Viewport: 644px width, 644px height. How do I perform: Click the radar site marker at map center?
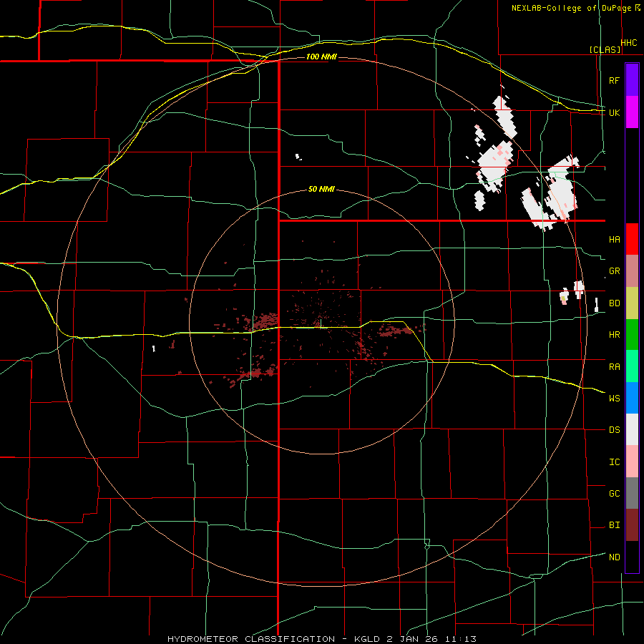click(321, 323)
